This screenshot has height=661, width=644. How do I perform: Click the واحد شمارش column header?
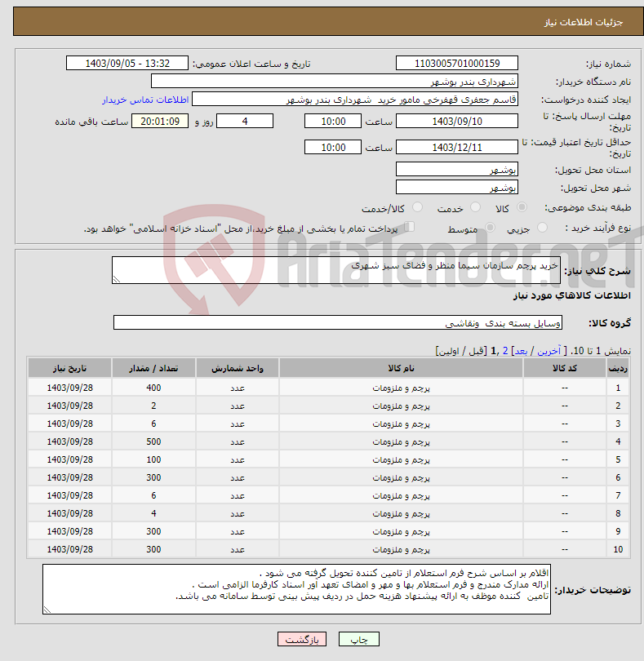(x=238, y=368)
